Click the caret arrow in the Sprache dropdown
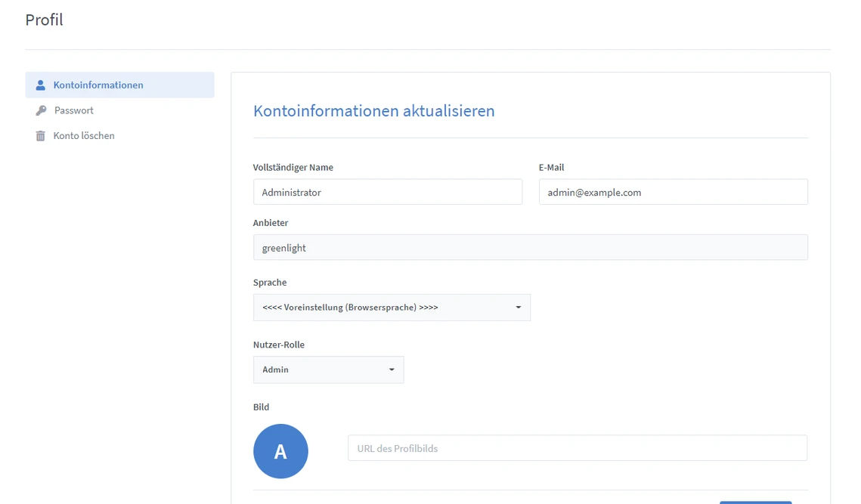Screen dimensions: 861x504 518,308
